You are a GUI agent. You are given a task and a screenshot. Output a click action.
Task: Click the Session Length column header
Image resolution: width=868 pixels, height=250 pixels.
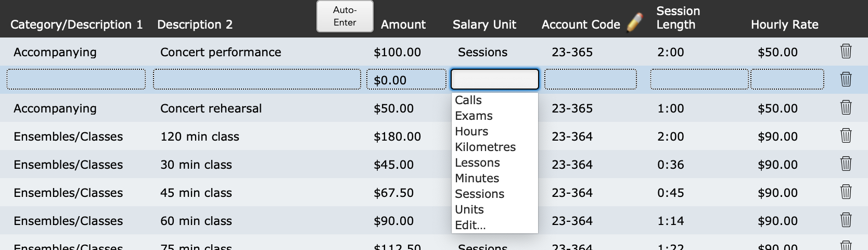tap(678, 18)
